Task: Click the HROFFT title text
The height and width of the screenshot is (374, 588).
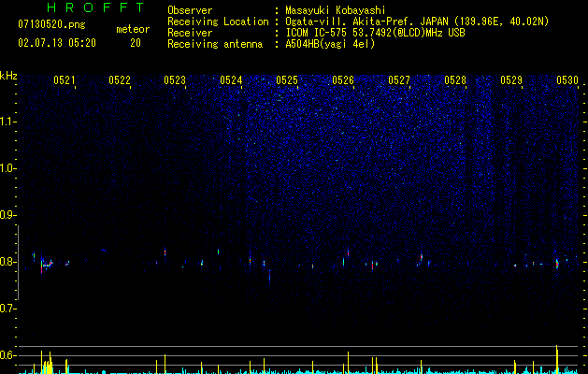Action: 95,7
